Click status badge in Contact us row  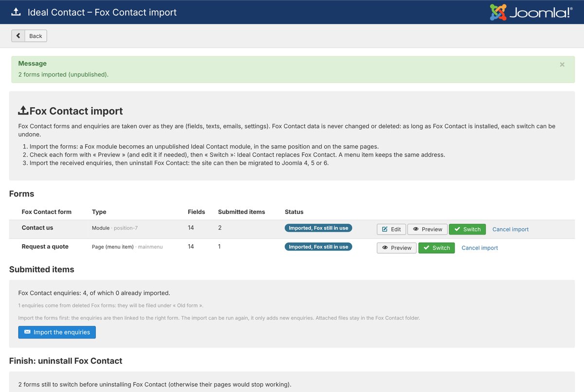pos(318,228)
